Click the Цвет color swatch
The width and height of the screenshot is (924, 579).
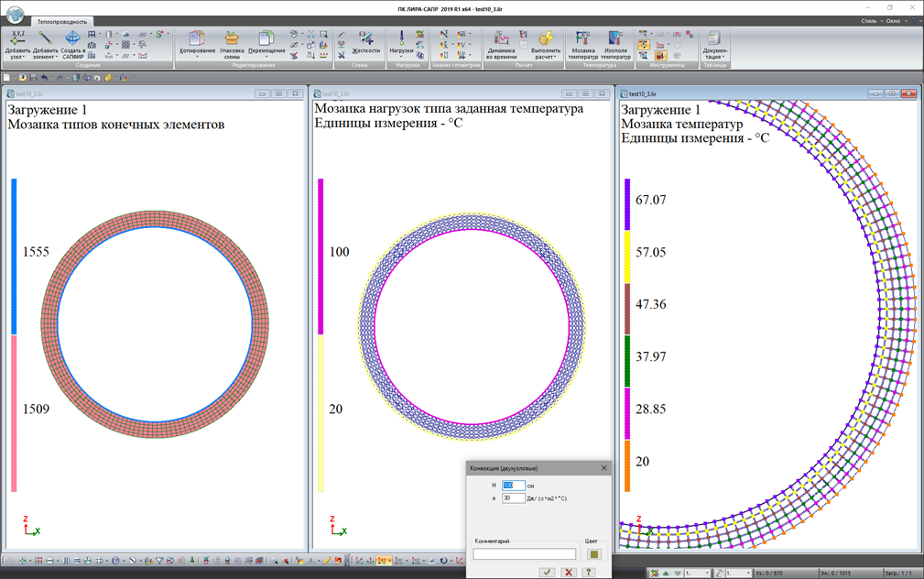pyautogui.click(x=593, y=553)
